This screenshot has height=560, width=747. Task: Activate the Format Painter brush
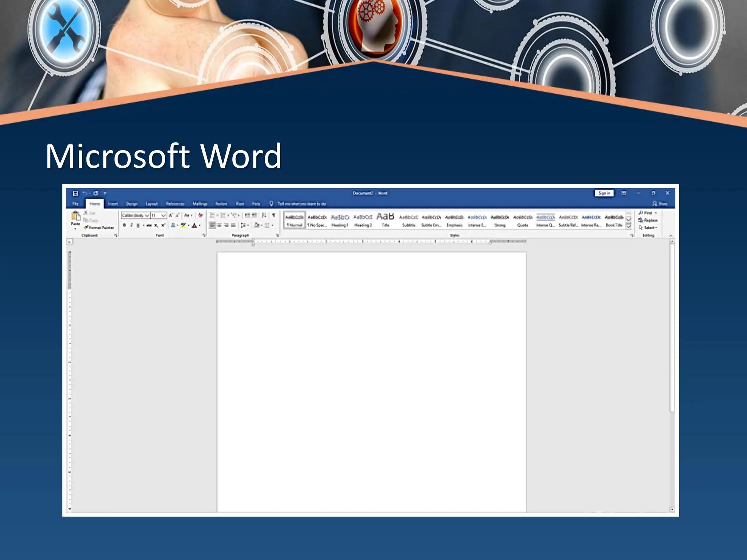(99, 227)
